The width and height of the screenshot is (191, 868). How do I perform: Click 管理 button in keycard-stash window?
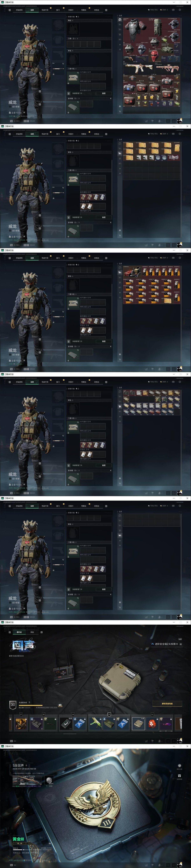pos(104,217)
